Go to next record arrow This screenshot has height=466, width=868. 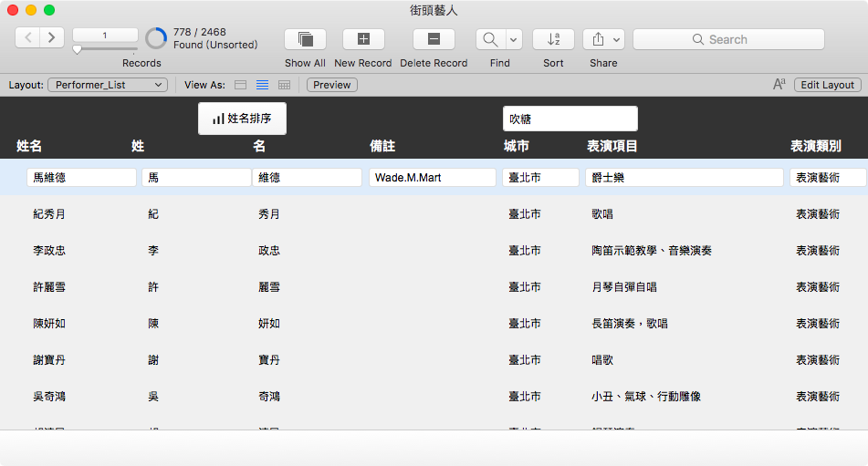(52, 37)
